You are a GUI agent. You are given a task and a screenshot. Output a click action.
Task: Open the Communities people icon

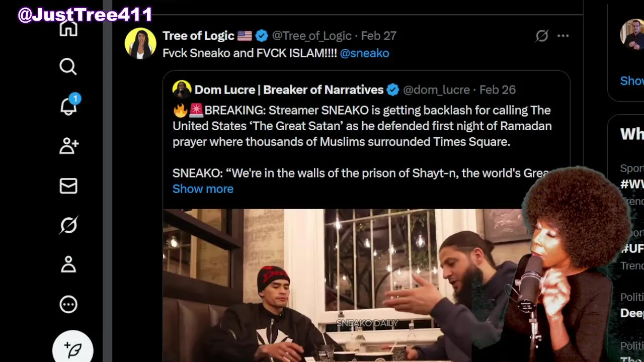(69, 146)
